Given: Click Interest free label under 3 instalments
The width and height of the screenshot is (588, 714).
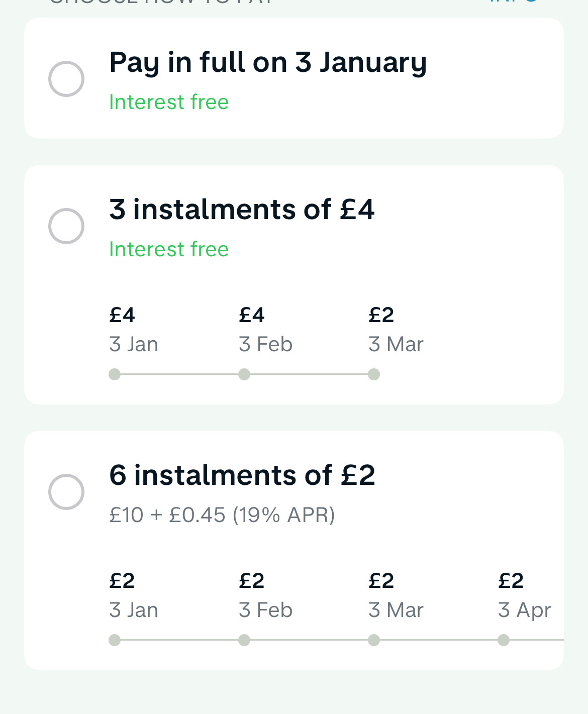Looking at the screenshot, I should point(169,249).
